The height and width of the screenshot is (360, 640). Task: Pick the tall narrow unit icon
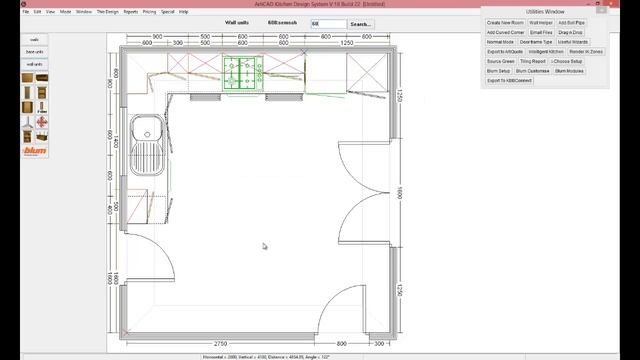click(27, 93)
